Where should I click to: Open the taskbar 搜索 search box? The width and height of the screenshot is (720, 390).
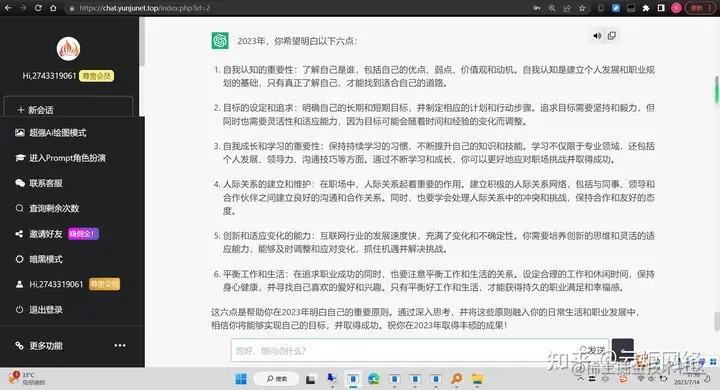276,379
